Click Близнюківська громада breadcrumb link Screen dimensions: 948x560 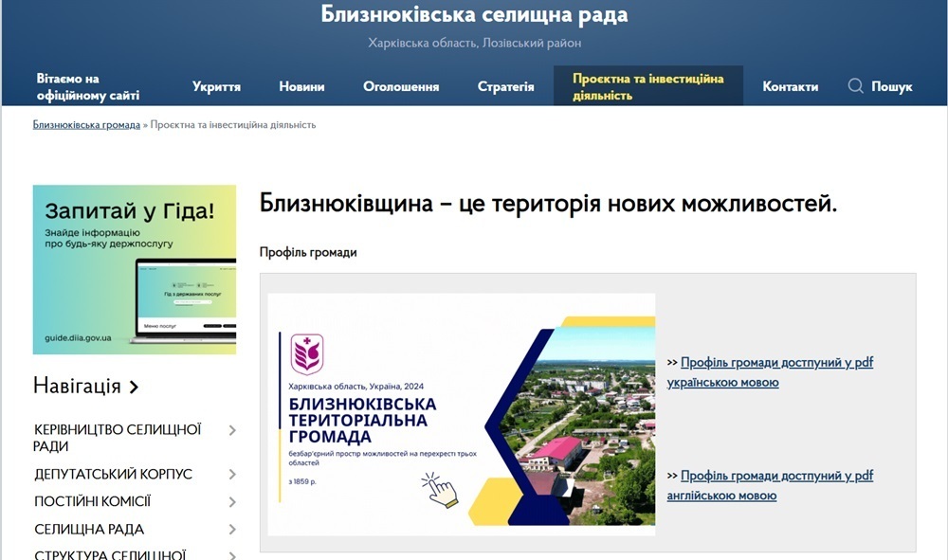86,125
